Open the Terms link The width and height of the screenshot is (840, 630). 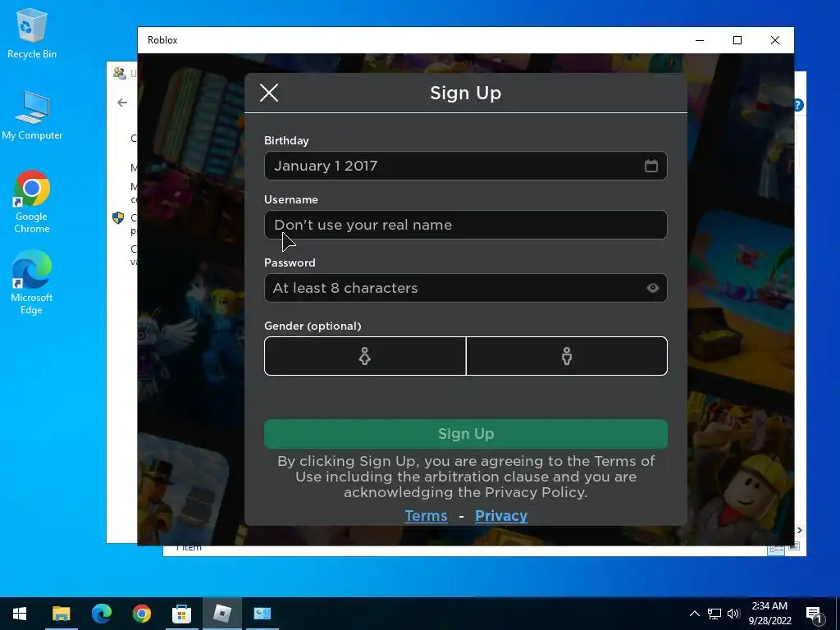click(426, 516)
